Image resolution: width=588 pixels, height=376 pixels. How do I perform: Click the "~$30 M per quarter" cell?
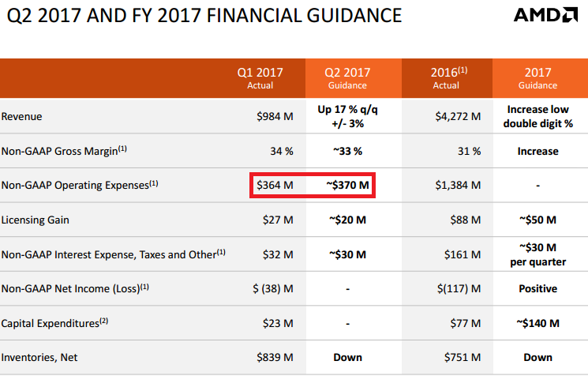537,254
